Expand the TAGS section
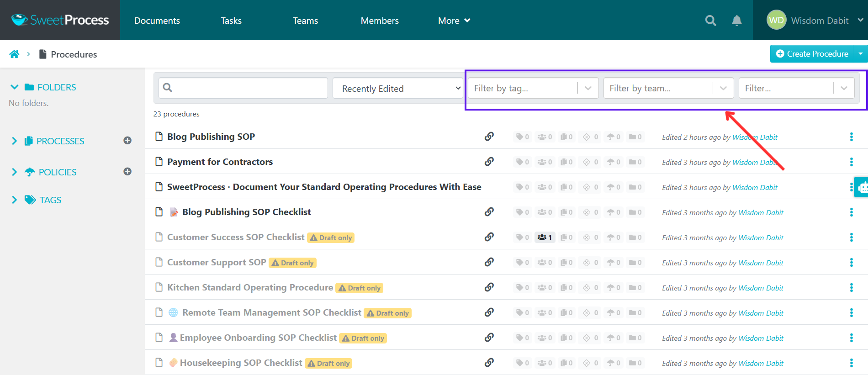 coord(14,200)
